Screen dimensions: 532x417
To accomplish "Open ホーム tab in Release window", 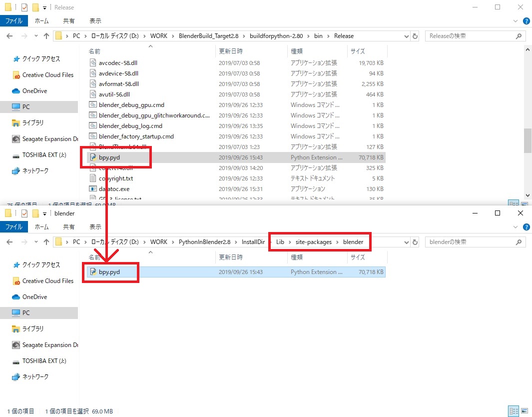I will 42,21.
